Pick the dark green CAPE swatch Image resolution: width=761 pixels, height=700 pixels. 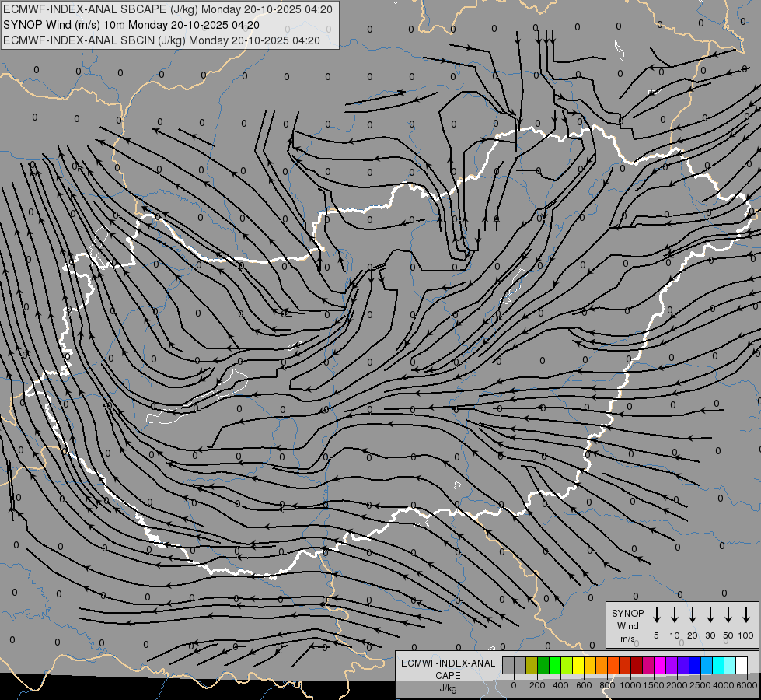coord(543,665)
